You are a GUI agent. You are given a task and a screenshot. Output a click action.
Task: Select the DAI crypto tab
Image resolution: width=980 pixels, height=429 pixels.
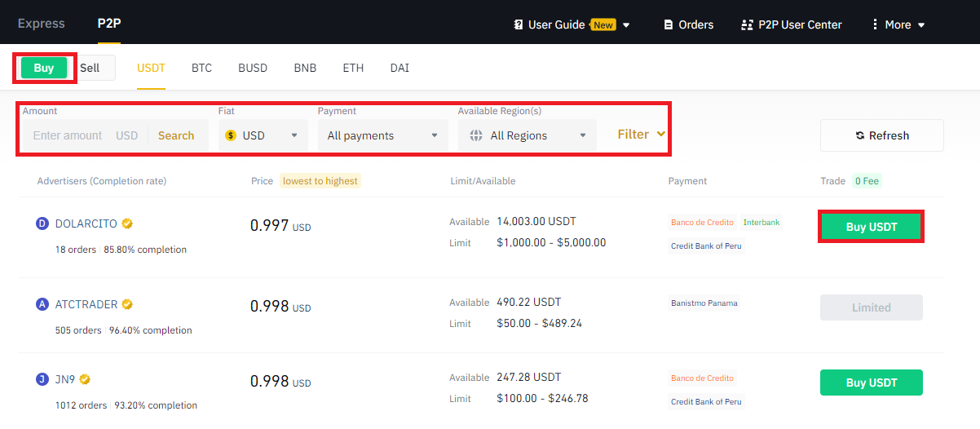coord(400,68)
